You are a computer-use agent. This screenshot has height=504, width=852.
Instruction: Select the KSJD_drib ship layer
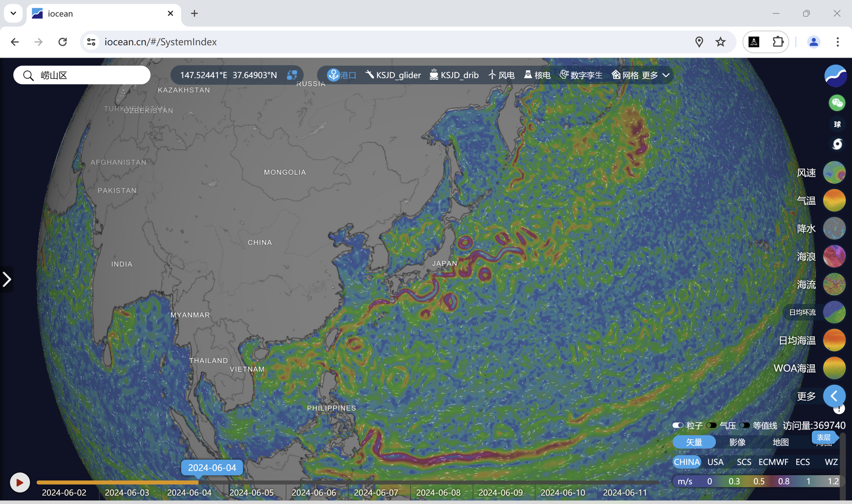coord(454,75)
